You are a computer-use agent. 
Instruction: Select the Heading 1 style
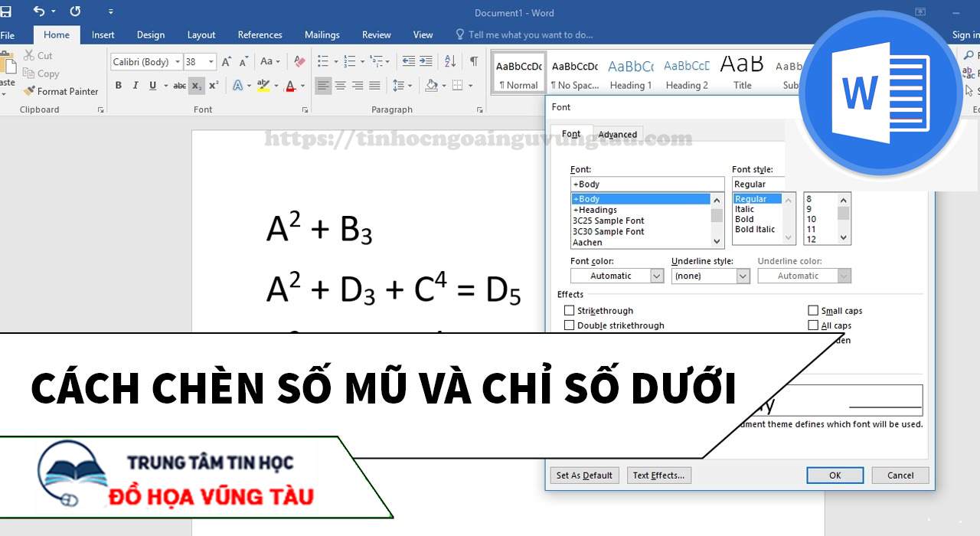(631, 73)
